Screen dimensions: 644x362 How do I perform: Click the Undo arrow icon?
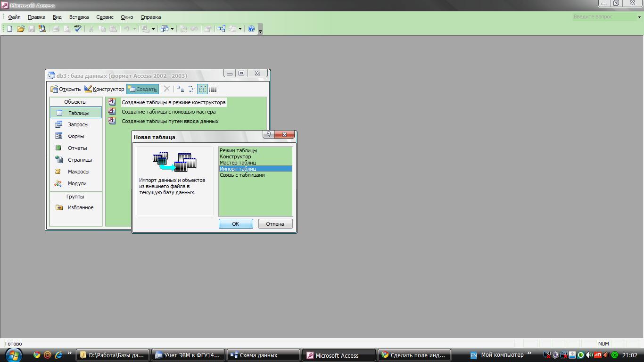click(x=126, y=29)
